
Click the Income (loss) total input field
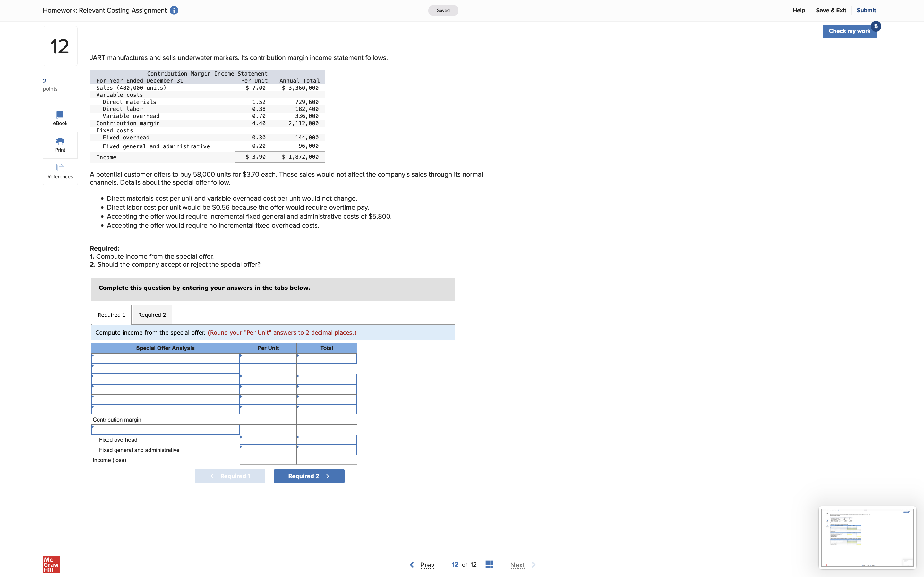327,460
